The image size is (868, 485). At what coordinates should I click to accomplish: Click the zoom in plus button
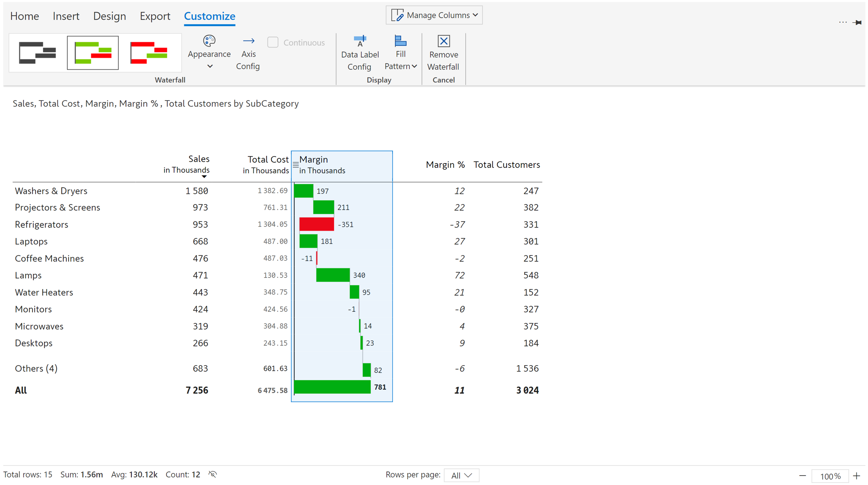point(856,476)
